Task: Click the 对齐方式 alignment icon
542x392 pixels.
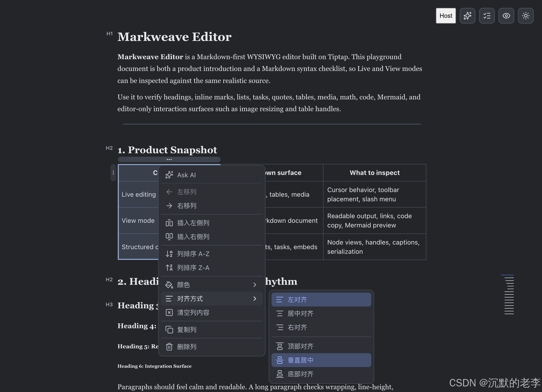Action: (169, 299)
